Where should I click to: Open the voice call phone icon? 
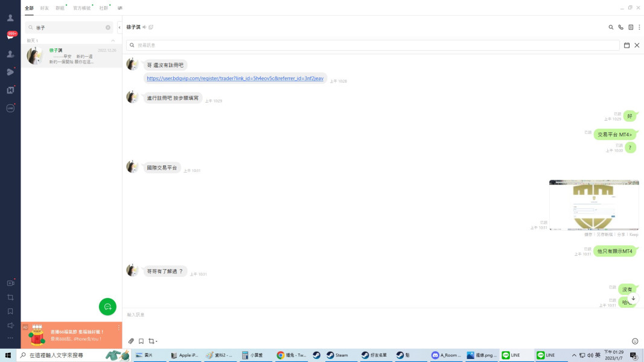click(620, 27)
